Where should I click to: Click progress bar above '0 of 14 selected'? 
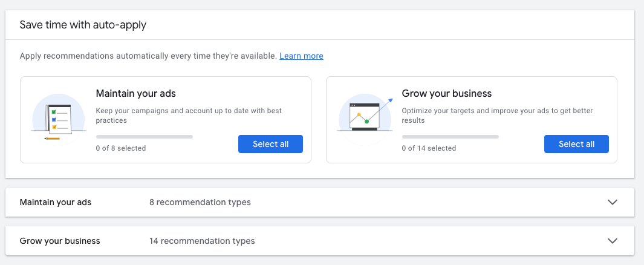pos(450,137)
